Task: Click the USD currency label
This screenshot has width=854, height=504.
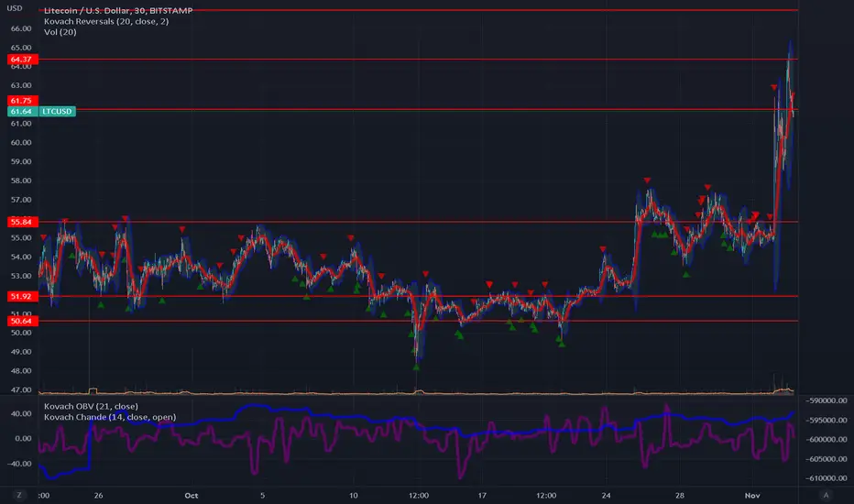Action: (x=14, y=8)
